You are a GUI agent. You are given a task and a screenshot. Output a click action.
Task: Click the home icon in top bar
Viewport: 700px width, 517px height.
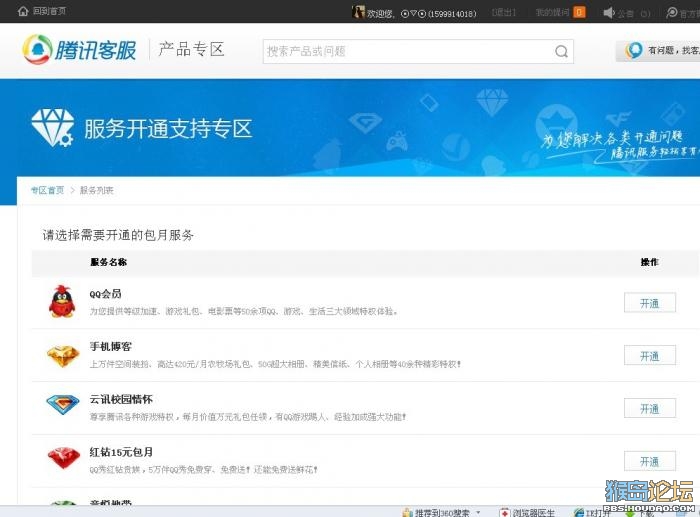coord(23,11)
